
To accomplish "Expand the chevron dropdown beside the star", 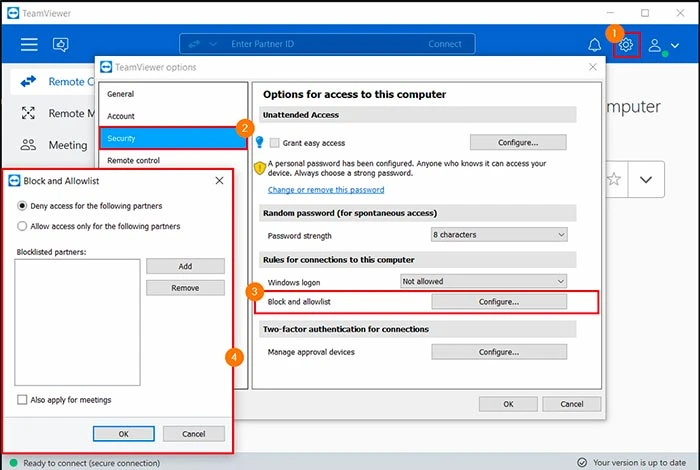I will click(x=646, y=179).
